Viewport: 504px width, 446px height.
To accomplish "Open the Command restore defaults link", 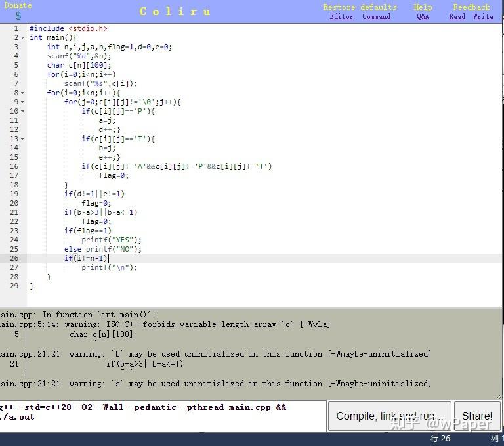I will (377, 16).
